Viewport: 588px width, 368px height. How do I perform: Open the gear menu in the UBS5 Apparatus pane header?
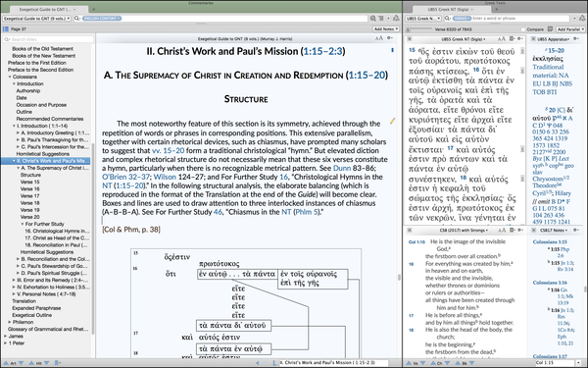576,38
